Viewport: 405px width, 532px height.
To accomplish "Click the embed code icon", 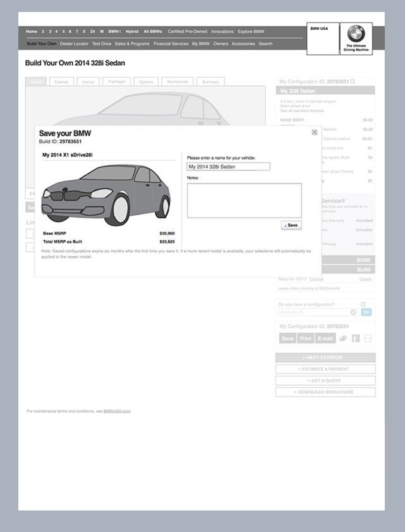I will tap(368, 338).
